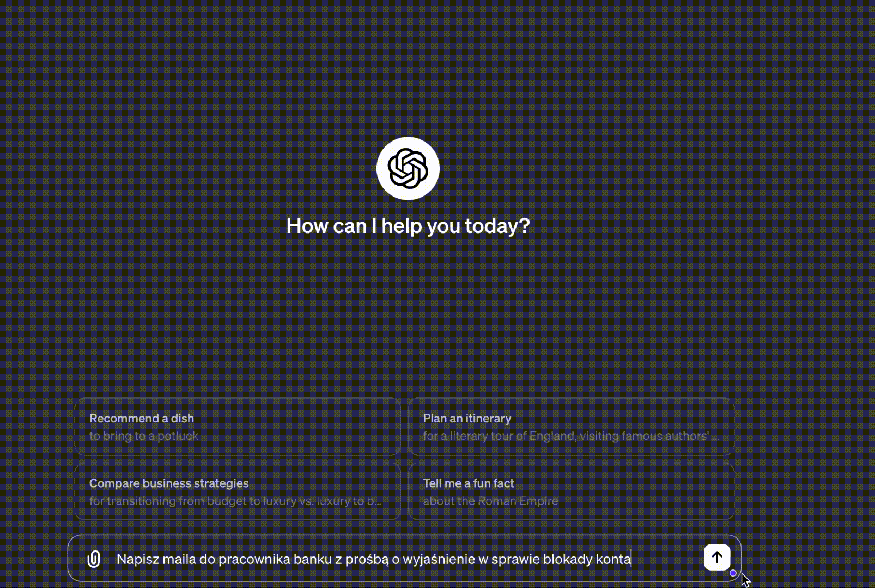Open the "Tell me a fun fact" suggestion
Image resolution: width=875 pixels, height=588 pixels.
pos(570,491)
